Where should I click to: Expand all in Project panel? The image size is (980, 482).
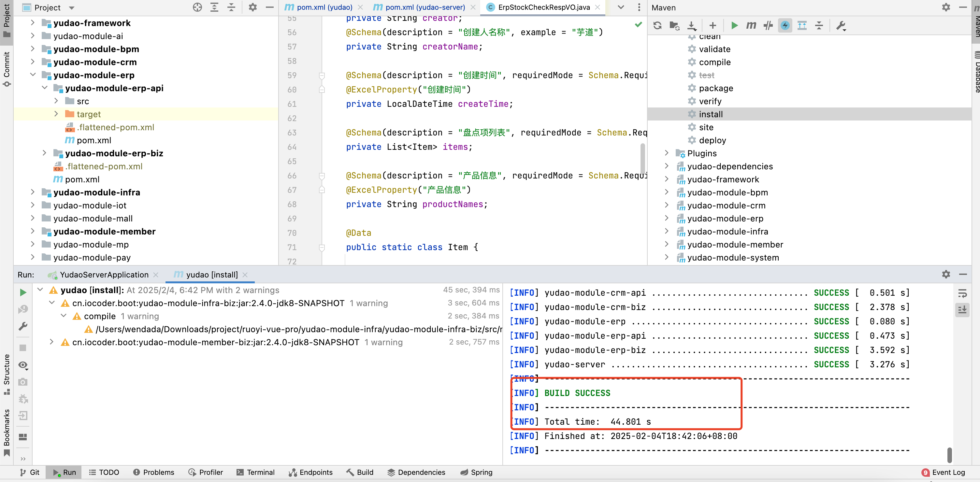click(x=214, y=7)
